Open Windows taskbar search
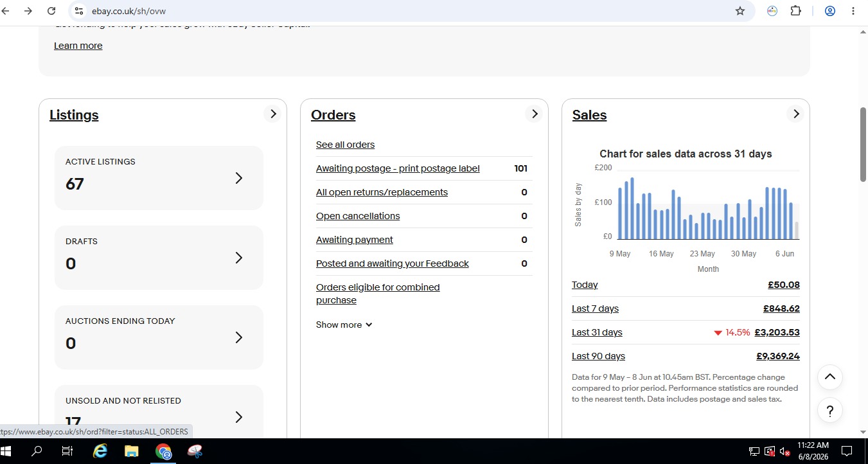The width and height of the screenshot is (868, 464). pyautogui.click(x=37, y=451)
